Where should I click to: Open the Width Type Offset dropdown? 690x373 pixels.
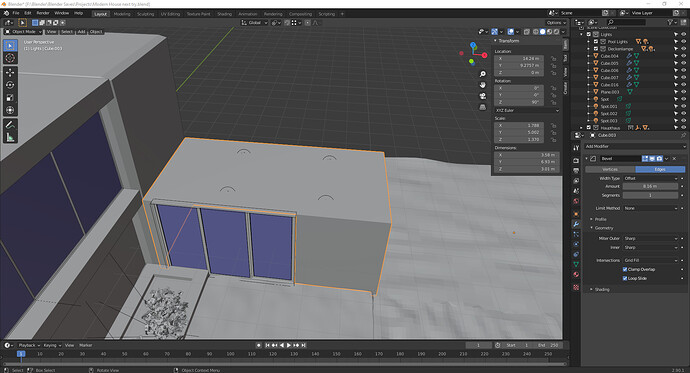(650, 179)
